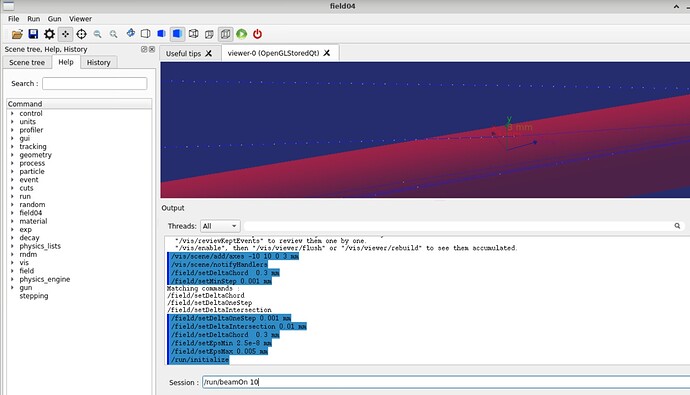Open the Viewer menu

[x=80, y=19]
